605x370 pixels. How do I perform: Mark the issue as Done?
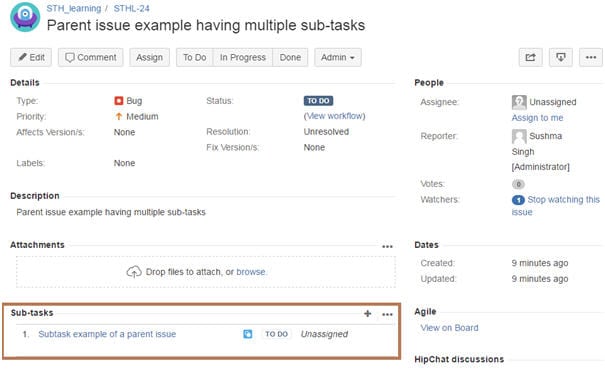pos(290,57)
